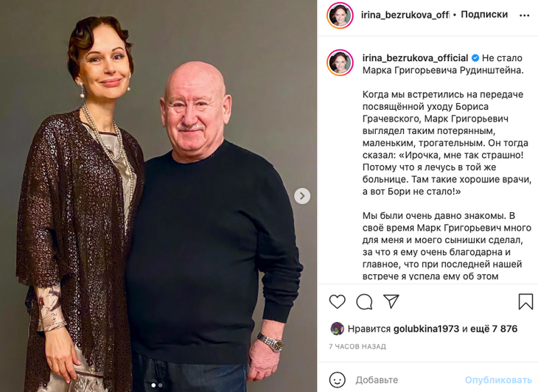Click the header profile avatar

point(340,15)
